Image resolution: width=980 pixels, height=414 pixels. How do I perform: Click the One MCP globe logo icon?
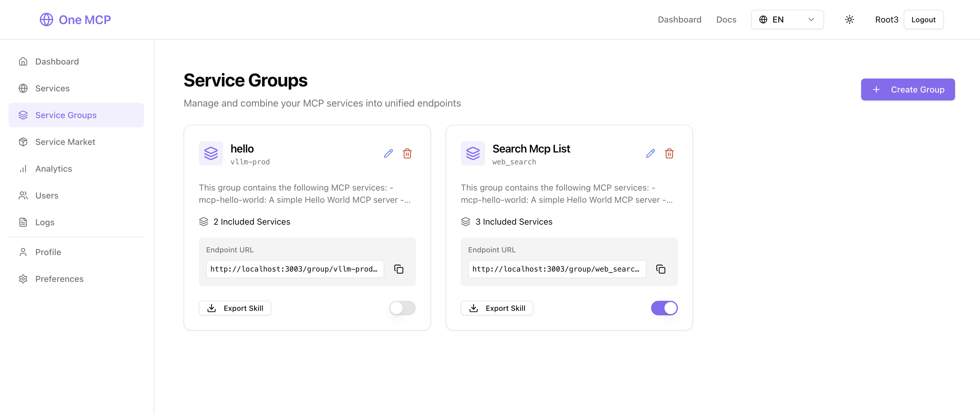coord(47,19)
